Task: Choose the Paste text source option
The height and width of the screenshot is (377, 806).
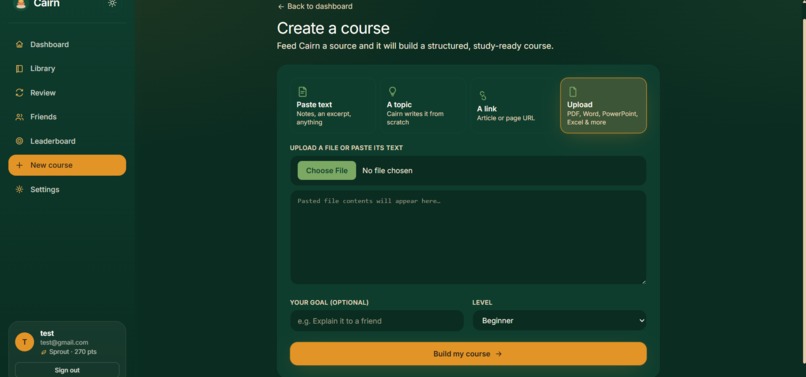Action: pyautogui.click(x=333, y=105)
